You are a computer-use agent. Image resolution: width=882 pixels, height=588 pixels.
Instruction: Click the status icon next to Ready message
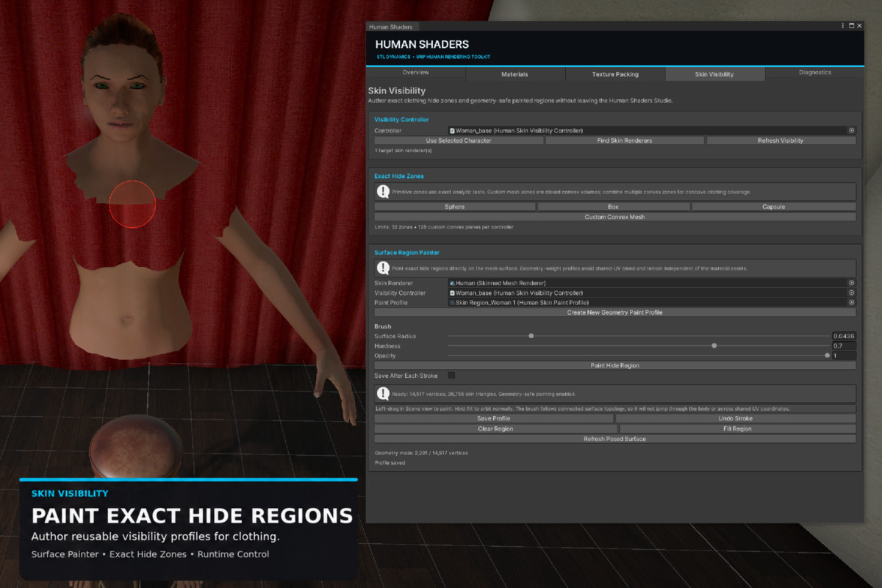pyautogui.click(x=383, y=394)
